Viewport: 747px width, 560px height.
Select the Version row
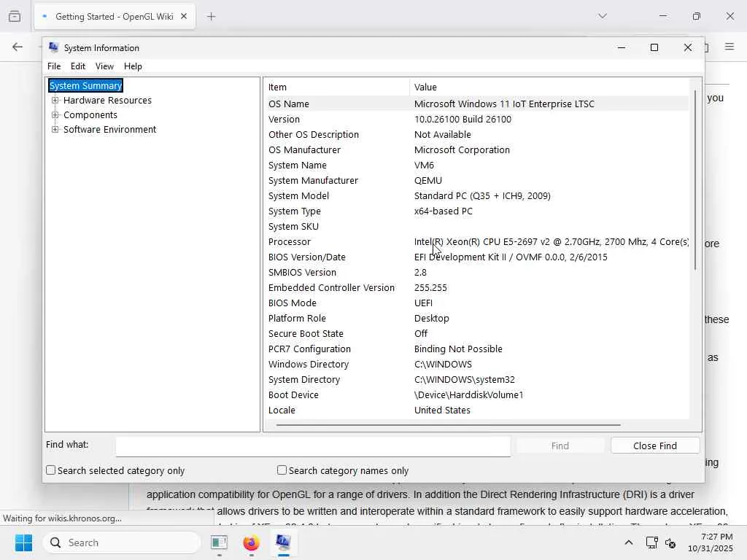(476, 119)
